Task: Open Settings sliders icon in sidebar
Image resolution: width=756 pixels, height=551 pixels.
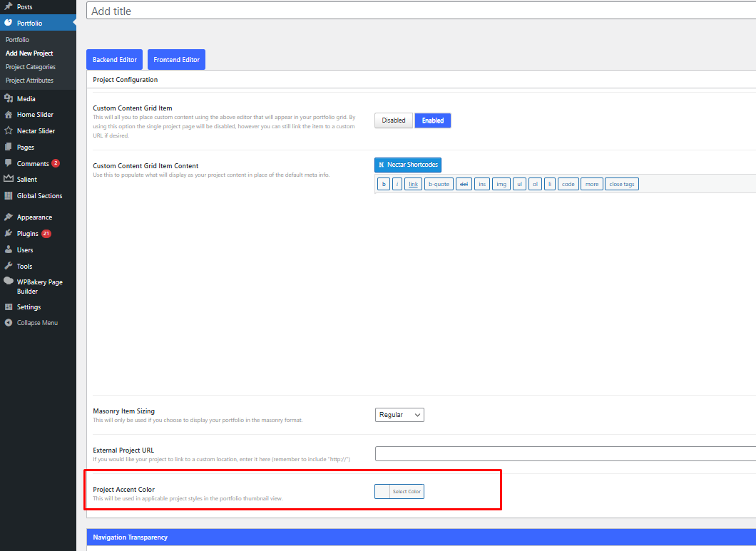Action: [9, 307]
